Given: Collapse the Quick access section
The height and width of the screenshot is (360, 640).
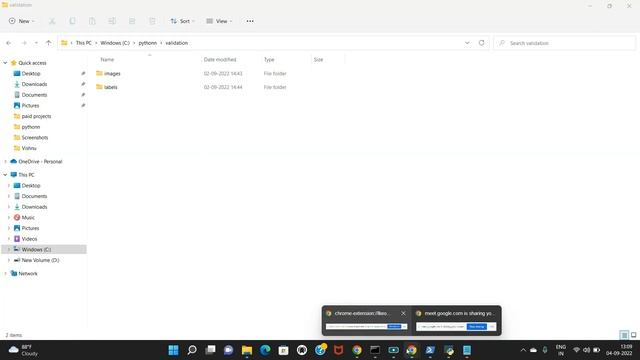Looking at the screenshot, I should 5,63.
